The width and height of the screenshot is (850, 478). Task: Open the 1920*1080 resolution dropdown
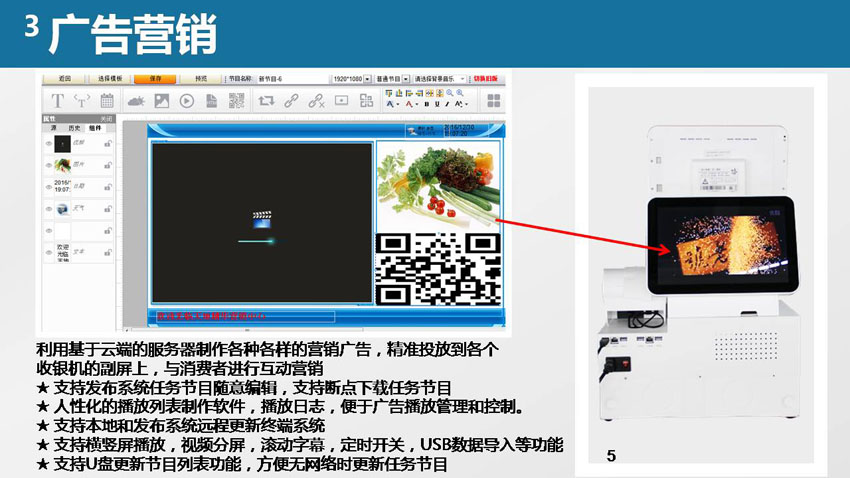click(367, 78)
